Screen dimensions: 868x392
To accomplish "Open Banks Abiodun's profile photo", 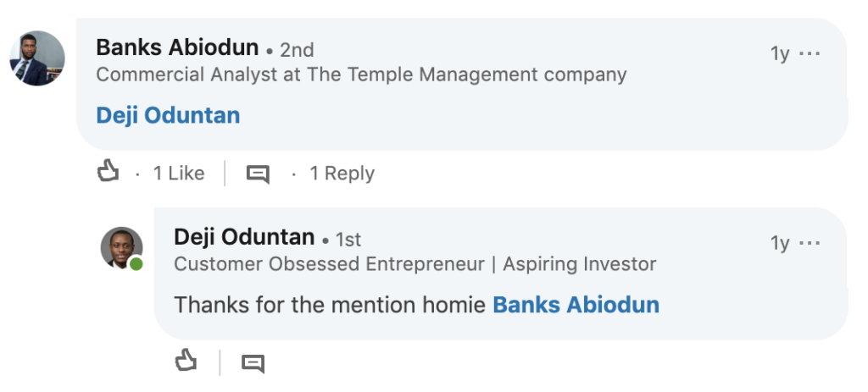I will pyautogui.click(x=37, y=58).
